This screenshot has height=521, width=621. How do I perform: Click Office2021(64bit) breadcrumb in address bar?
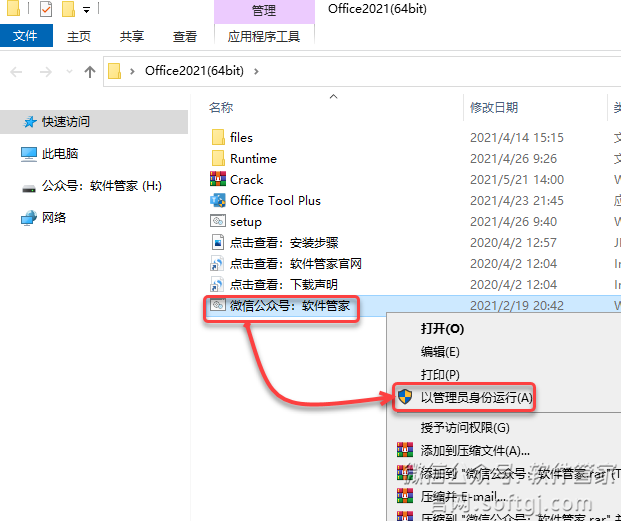pyautogui.click(x=194, y=71)
